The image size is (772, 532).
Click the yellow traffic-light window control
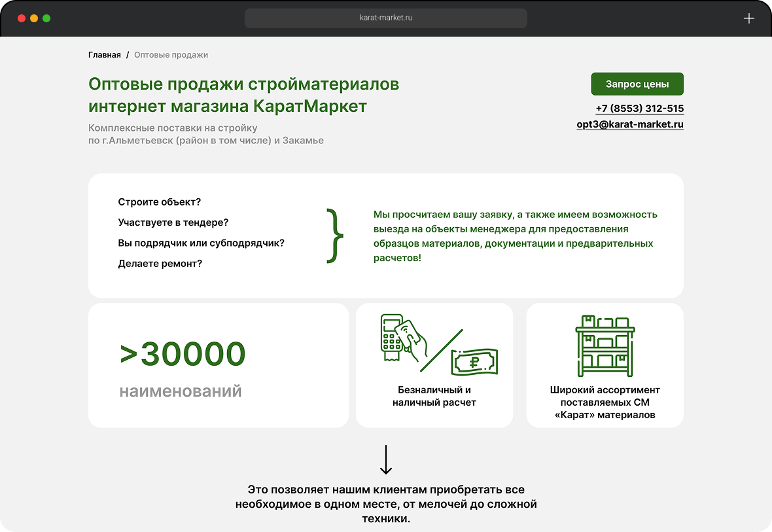tap(33, 18)
